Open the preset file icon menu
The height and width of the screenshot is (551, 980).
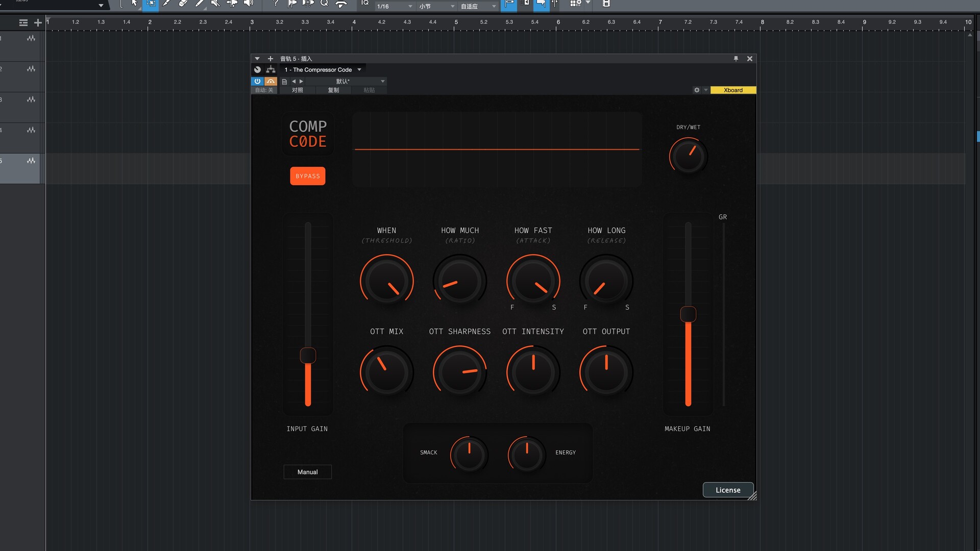click(284, 82)
